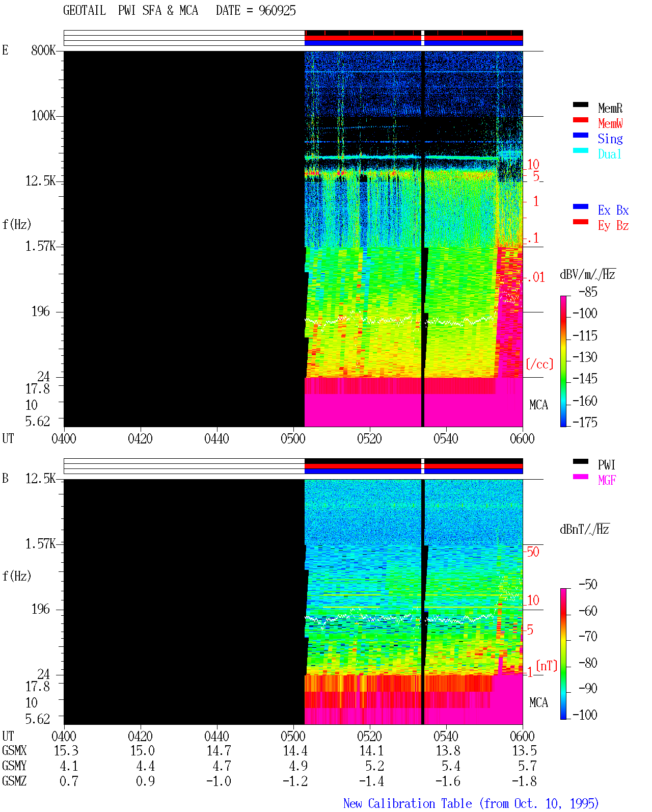Image resolution: width=652 pixels, height=812 pixels.
Task: Click the 12.5K label on the B panel axis
Action: click(40, 479)
